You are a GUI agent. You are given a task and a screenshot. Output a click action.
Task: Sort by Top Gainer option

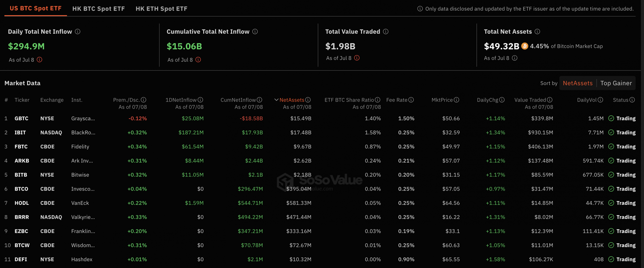point(616,83)
